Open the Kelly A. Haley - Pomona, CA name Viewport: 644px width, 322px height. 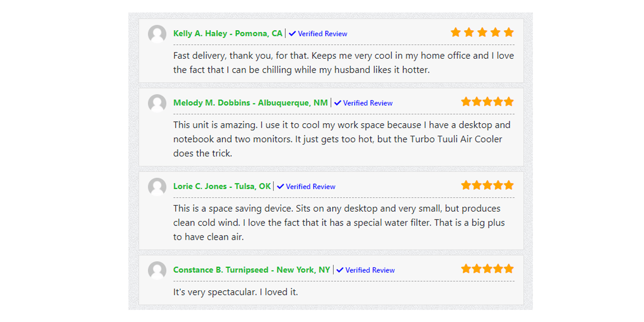tap(228, 33)
